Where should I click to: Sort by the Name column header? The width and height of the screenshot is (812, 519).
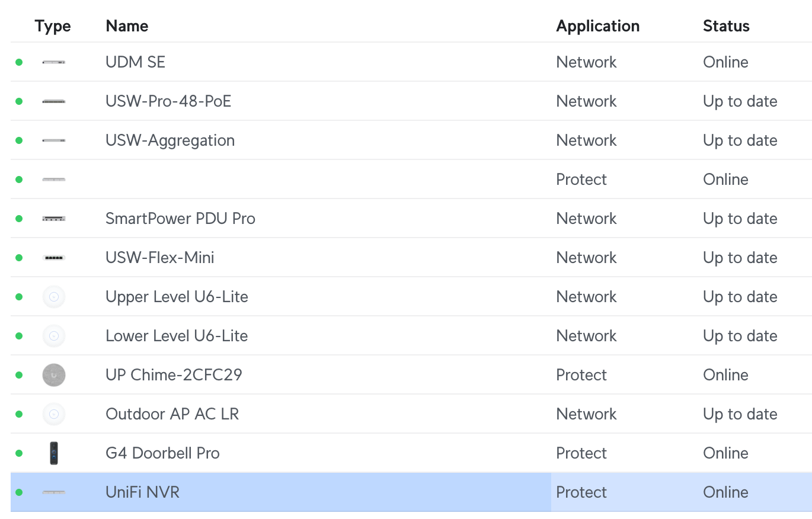click(x=127, y=26)
